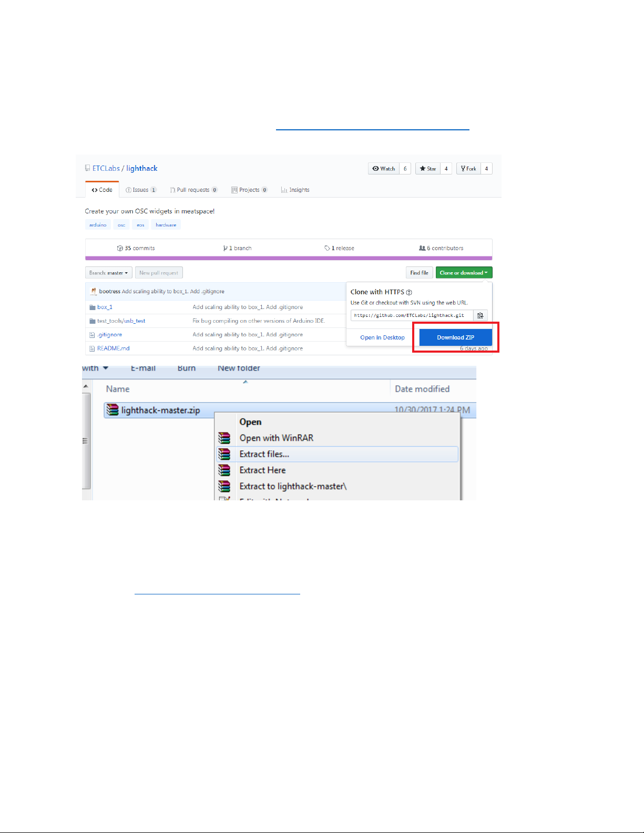This screenshot has height=833, width=644.
Task: Click the branch icon next to 1 branch
Action: (226, 249)
